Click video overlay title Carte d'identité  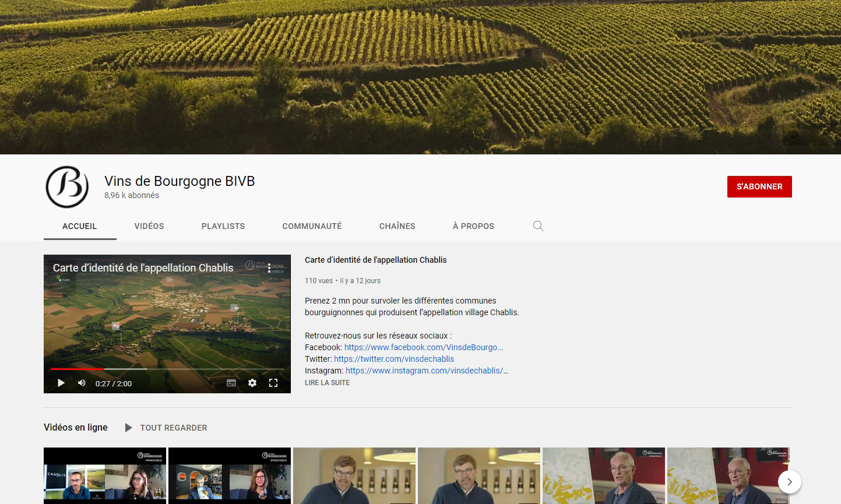143,268
